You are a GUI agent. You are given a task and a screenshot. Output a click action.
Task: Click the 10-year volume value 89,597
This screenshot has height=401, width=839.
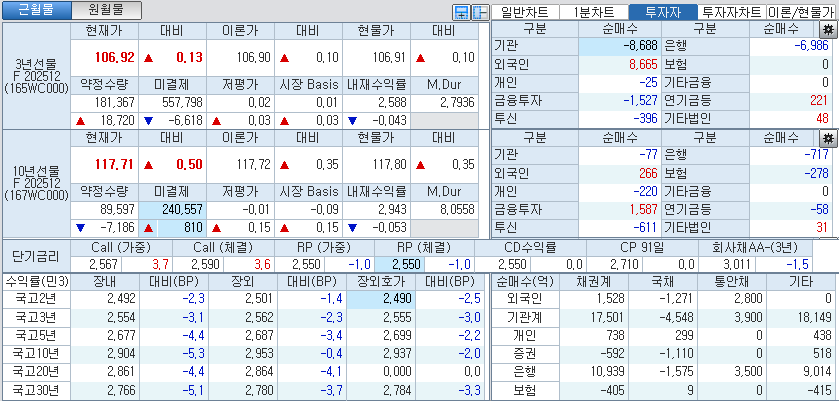[117, 209]
